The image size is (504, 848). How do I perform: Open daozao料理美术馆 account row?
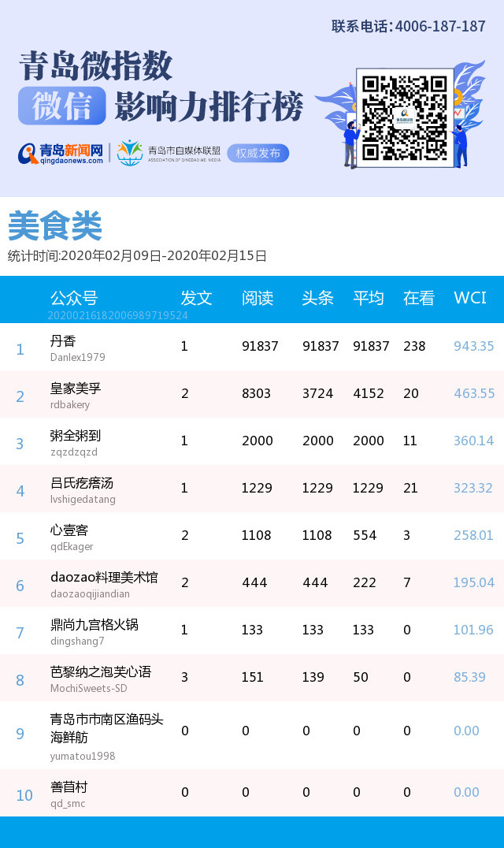(x=104, y=578)
